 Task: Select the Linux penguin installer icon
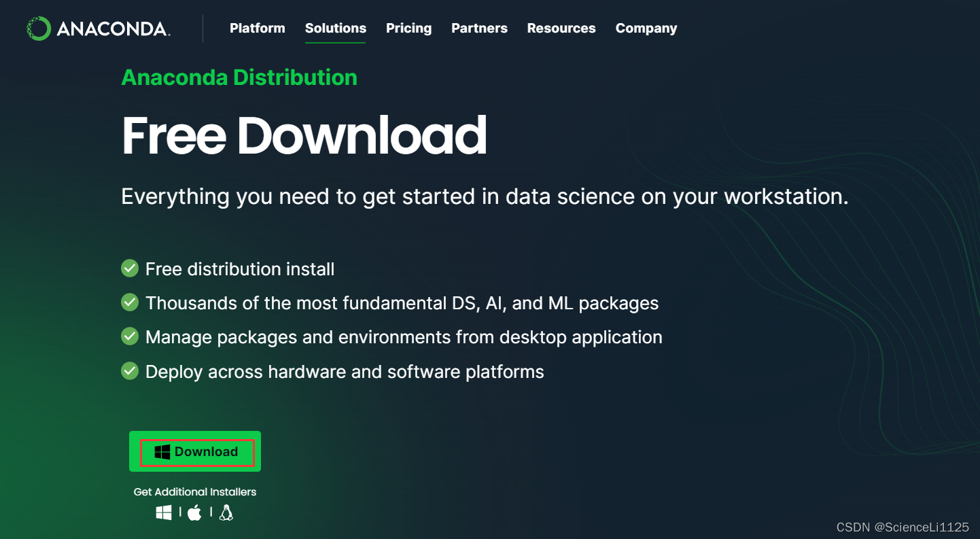226,512
